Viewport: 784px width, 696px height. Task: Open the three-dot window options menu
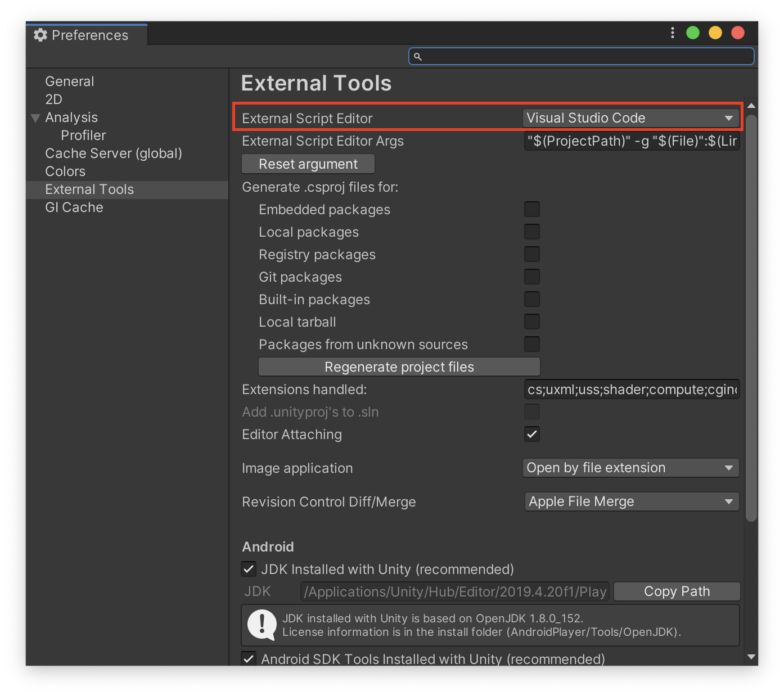tap(673, 33)
